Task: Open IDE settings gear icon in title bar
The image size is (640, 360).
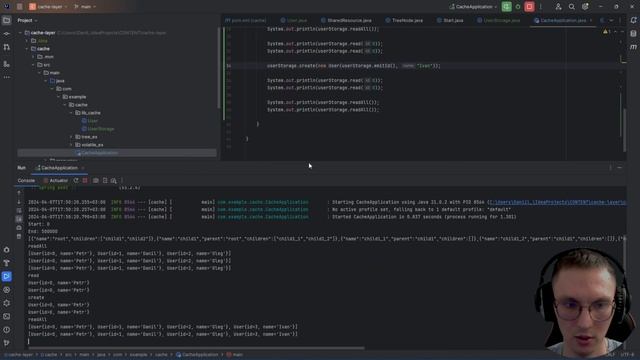Action: tap(585, 7)
